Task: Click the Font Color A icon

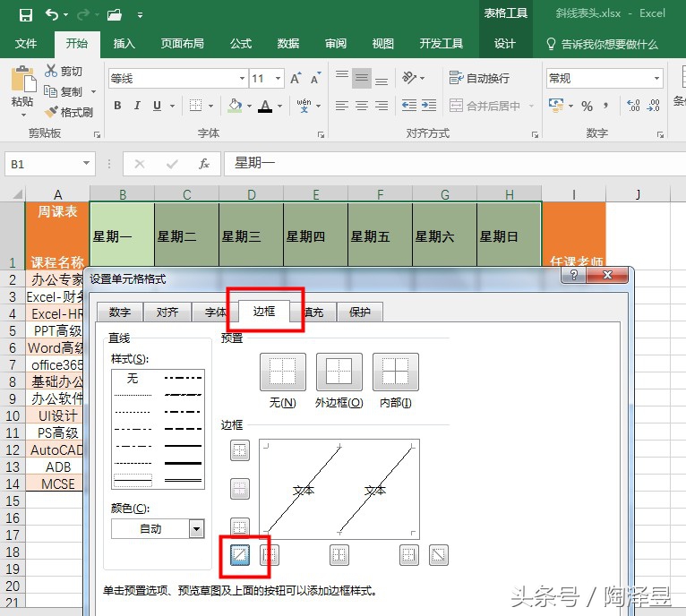Action: 265,106
